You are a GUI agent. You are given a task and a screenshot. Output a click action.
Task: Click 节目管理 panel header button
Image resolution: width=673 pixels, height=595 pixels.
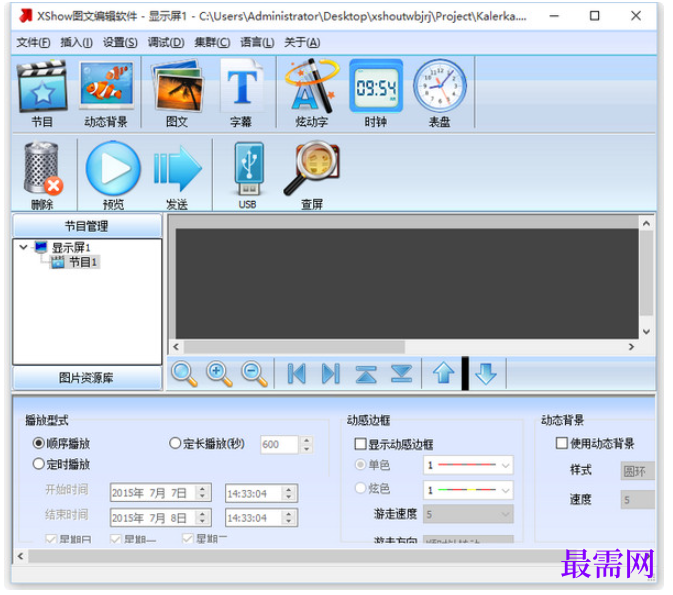pyautogui.click(x=87, y=226)
